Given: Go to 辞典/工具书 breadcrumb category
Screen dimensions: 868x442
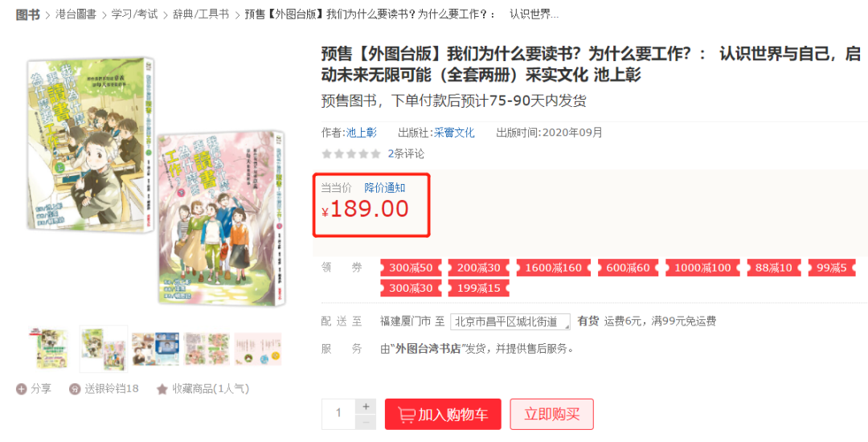Looking at the screenshot, I should (x=202, y=14).
